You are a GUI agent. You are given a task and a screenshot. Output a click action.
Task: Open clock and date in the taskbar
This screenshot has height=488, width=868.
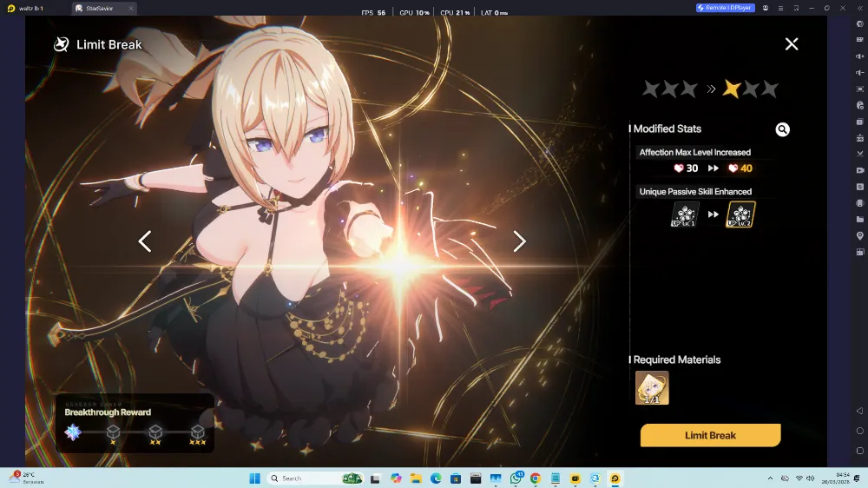(x=835, y=478)
